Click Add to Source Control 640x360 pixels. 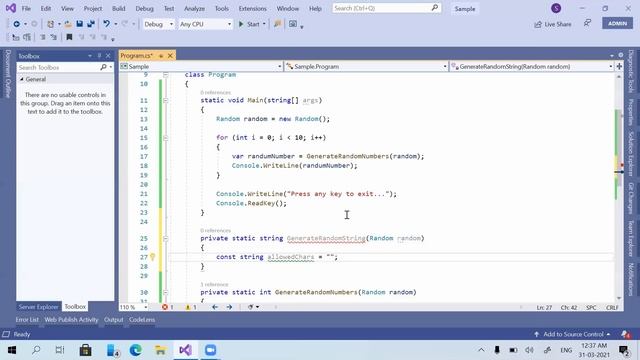click(x=572, y=334)
